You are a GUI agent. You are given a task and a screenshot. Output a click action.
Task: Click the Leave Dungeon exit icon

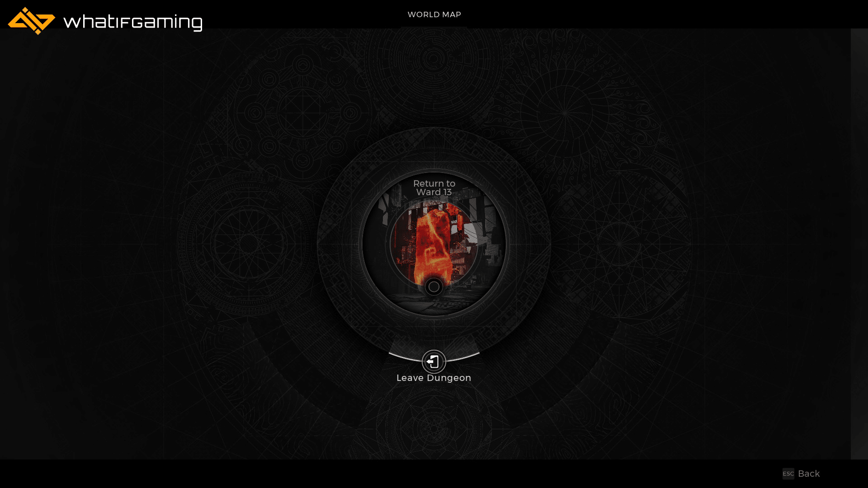434,361
